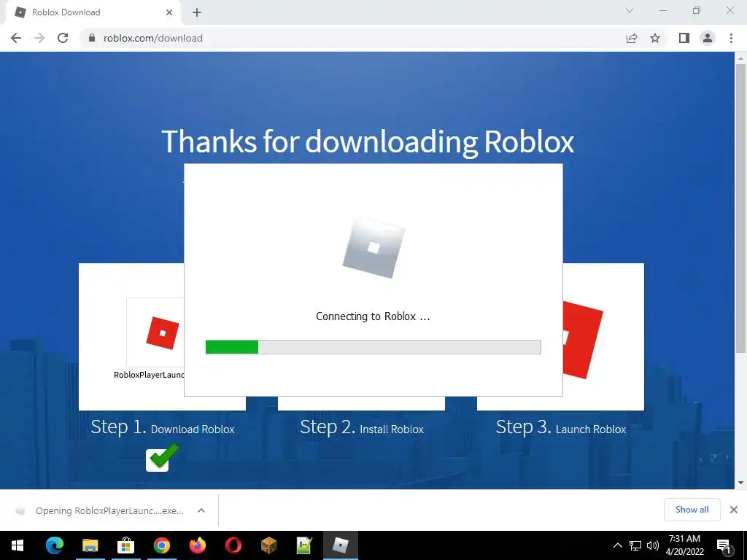The height and width of the screenshot is (560, 747).
Task: Expand the download item options chevron
Action: 201,510
